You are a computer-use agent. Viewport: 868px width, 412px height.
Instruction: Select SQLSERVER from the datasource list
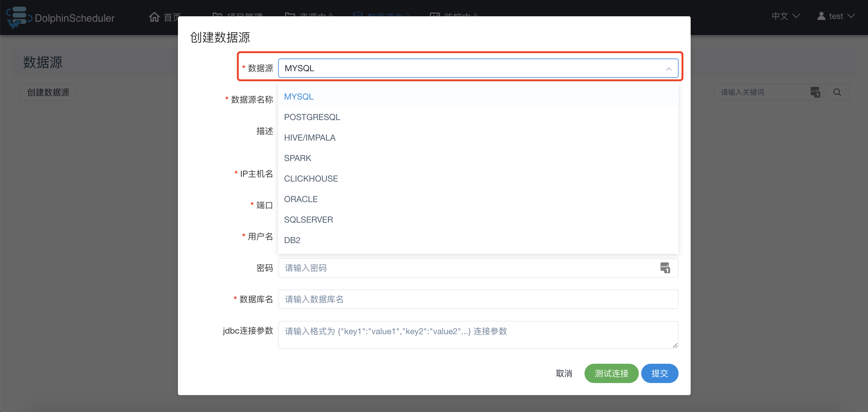478,220
